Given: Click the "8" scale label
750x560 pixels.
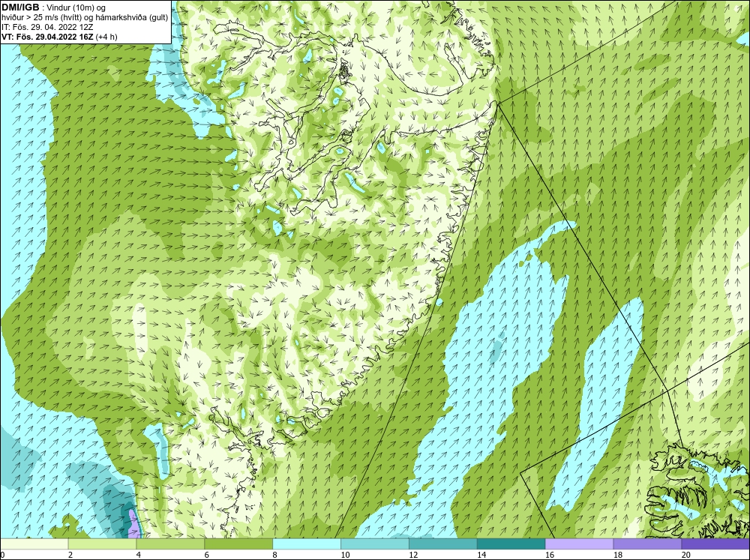Looking at the screenshot, I should pos(275,555).
